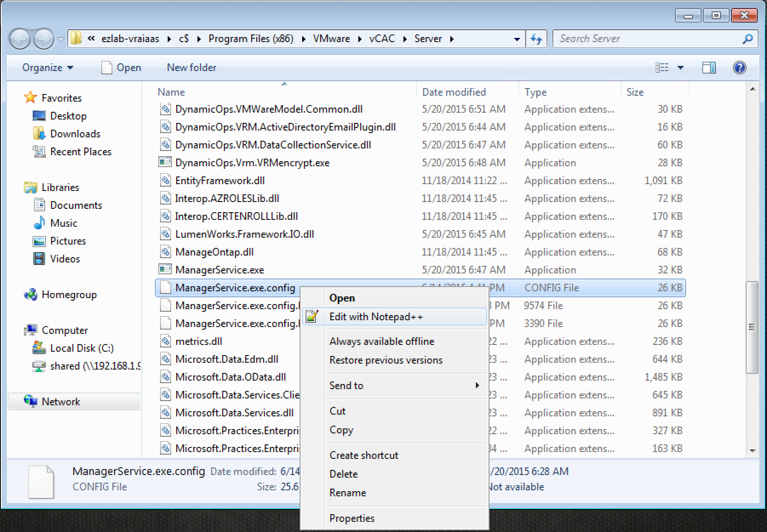Click the Downloads folder icon
This screenshot has width=767, height=532.
pos(39,134)
